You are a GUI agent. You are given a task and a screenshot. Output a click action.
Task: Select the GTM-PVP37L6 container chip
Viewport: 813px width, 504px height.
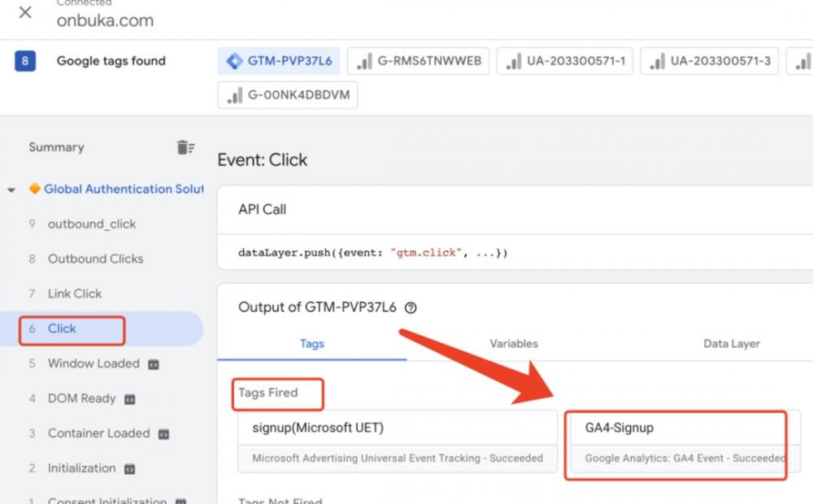click(x=279, y=61)
